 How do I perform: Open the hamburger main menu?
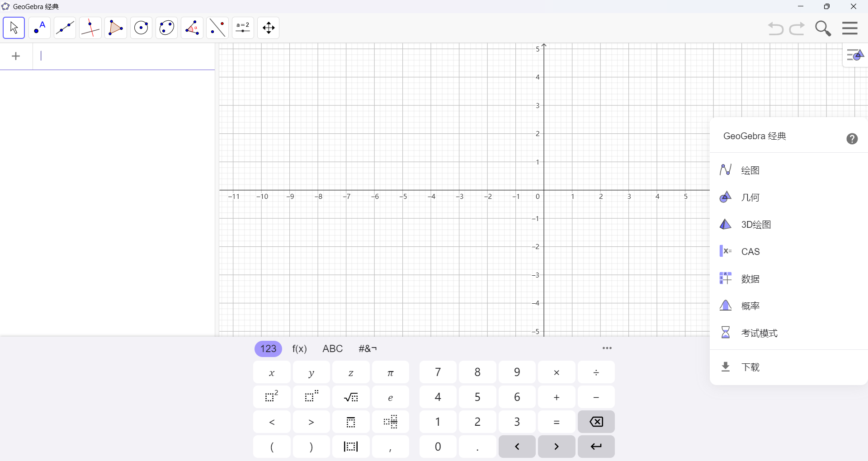850,28
